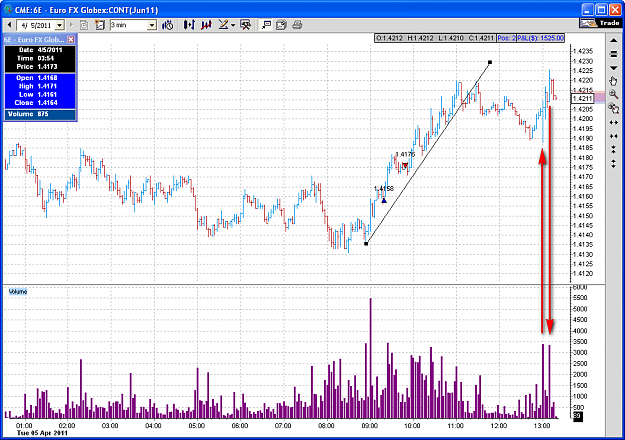Click the notes/edit toolbar icon
Viewport: 625px width, 440px height.
tap(281, 25)
